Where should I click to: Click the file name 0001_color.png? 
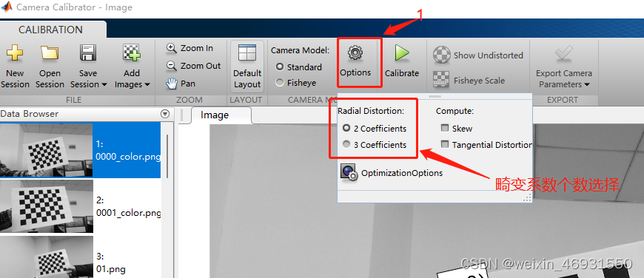(x=128, y=213)
